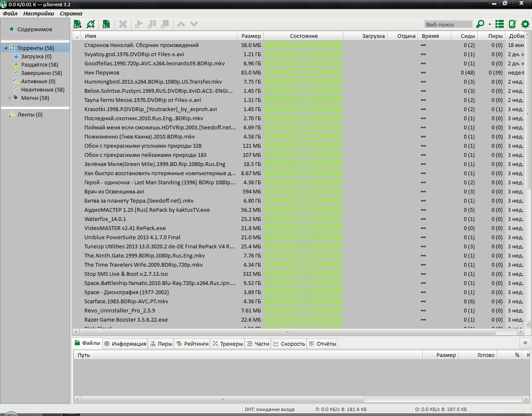Click the Move Up Queue arrow

(181, 24)
